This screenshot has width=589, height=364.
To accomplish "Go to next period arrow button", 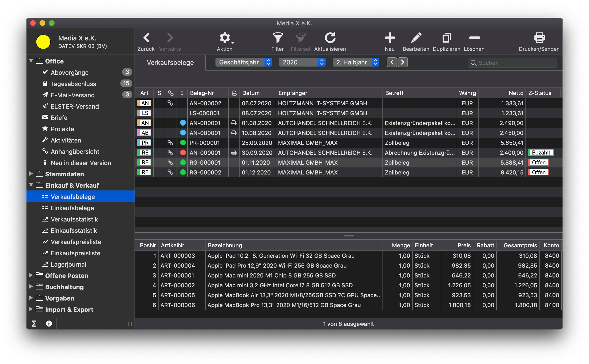I will 402,62.
